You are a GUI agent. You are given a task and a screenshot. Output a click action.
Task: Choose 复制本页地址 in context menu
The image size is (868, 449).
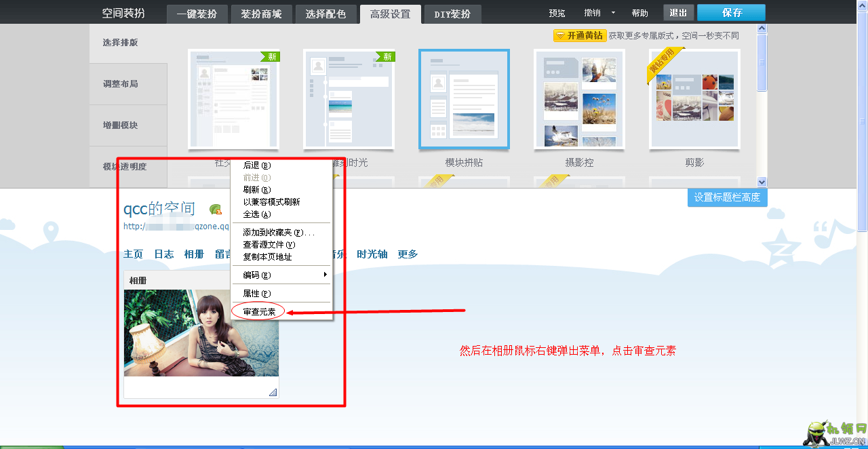(281, 257)
